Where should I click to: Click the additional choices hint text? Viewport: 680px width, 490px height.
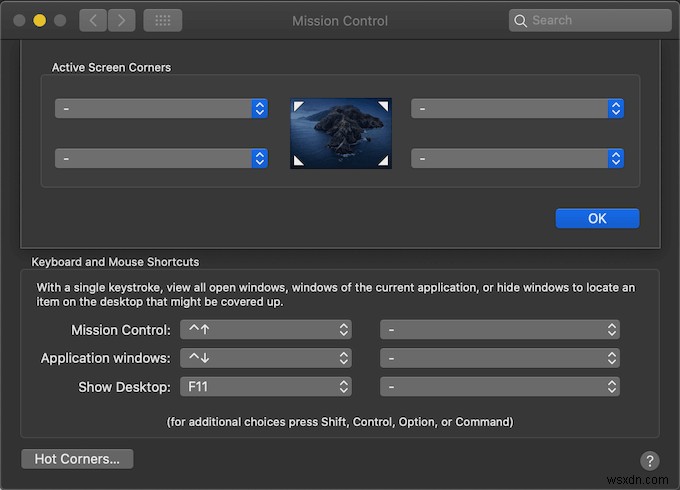point(340,422)
